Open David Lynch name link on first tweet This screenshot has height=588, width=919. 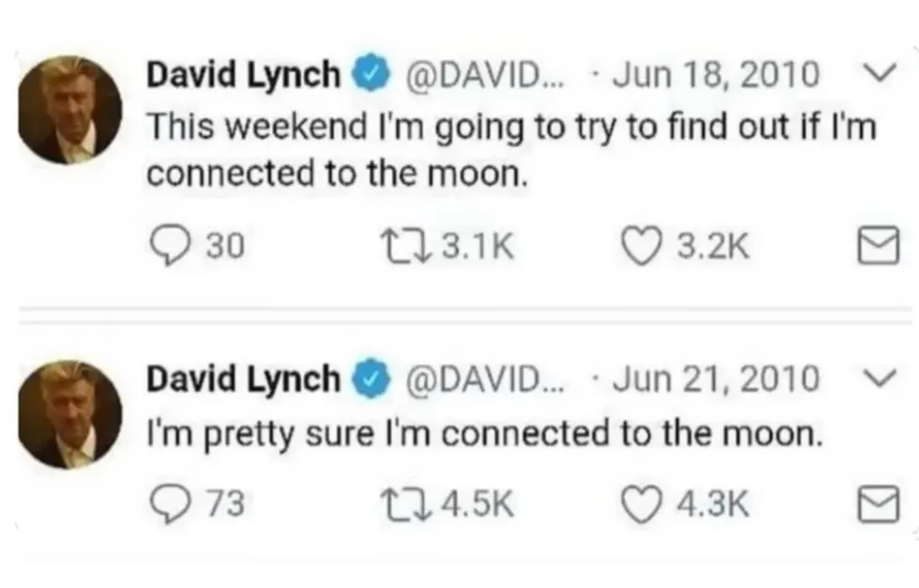tap(242, 76)
